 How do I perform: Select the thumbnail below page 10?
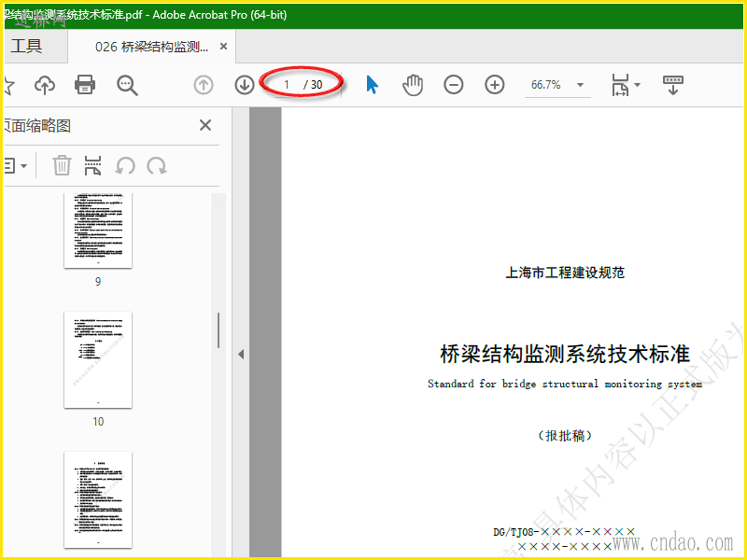[x=98, y=500]
